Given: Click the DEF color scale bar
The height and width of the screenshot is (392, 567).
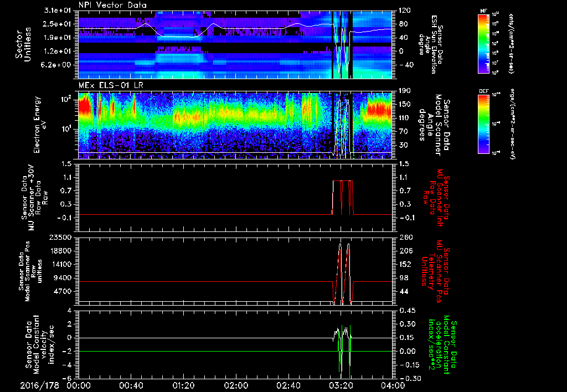Looking at the screenshot, I should click(483, 123).
